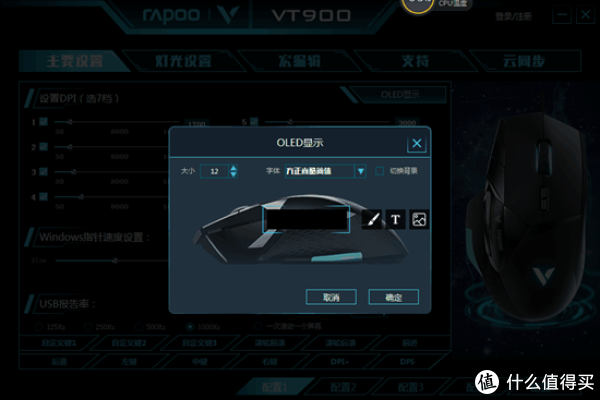Click the font name combo box
Image resolution: width=600 pixels, height=400 pixels.
tap(325, 171)
